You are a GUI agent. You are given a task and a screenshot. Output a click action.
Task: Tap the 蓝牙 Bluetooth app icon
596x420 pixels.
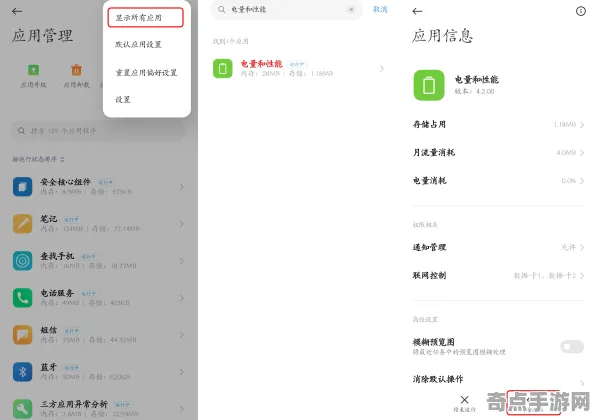point(22,372)
